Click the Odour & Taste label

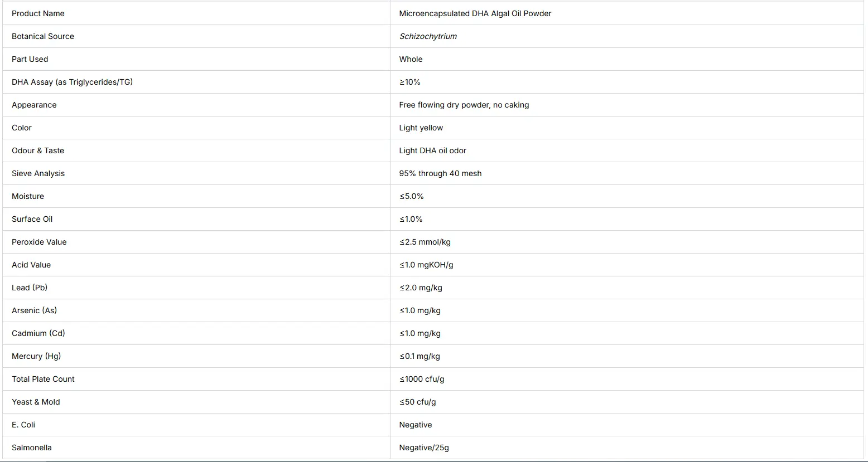click(x=38, y=150)
